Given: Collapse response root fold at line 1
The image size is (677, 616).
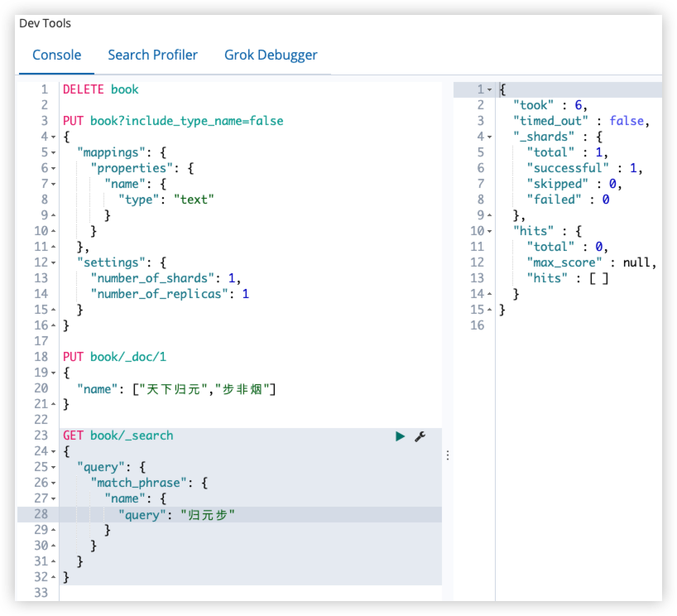Looking at the screenshot, I should point(490,90).
